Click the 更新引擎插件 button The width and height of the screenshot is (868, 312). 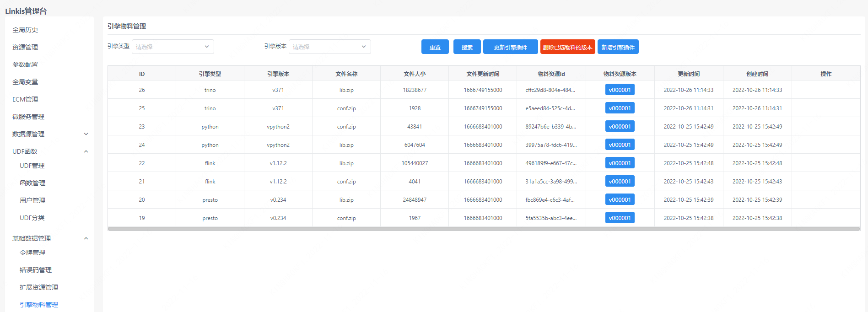click(510, 47)
